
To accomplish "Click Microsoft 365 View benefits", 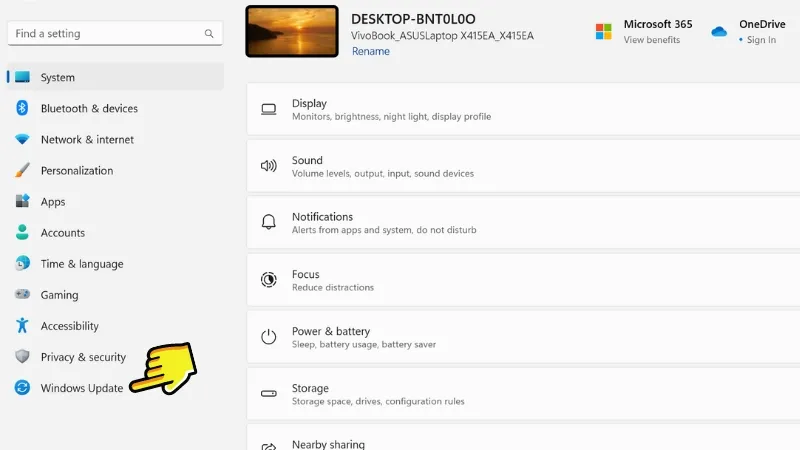I will click(652, 40).
